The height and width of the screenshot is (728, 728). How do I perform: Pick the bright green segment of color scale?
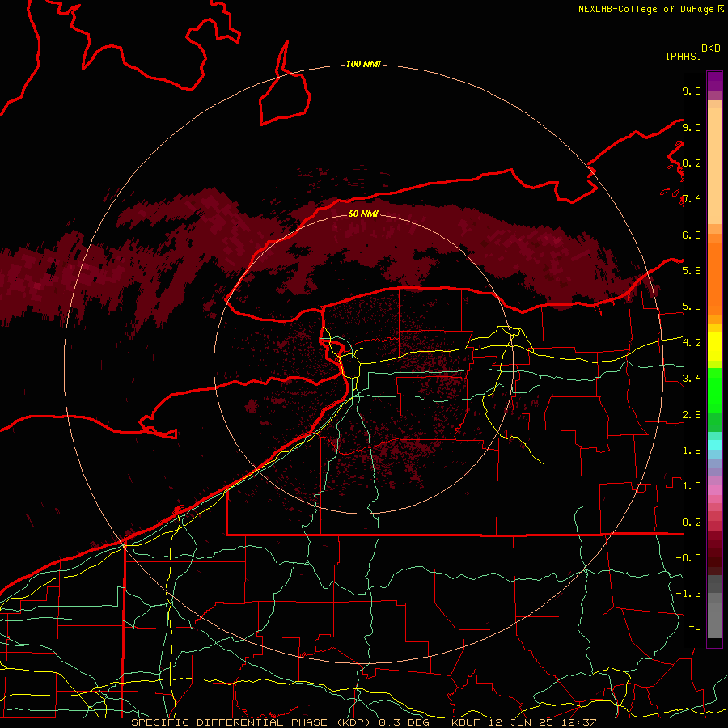click(714, 391)
